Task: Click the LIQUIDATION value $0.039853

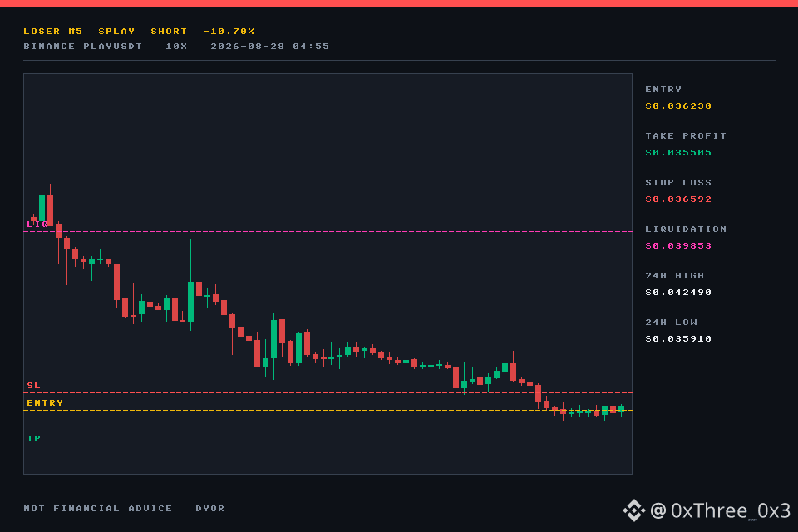Action: [x=678, y=246]
